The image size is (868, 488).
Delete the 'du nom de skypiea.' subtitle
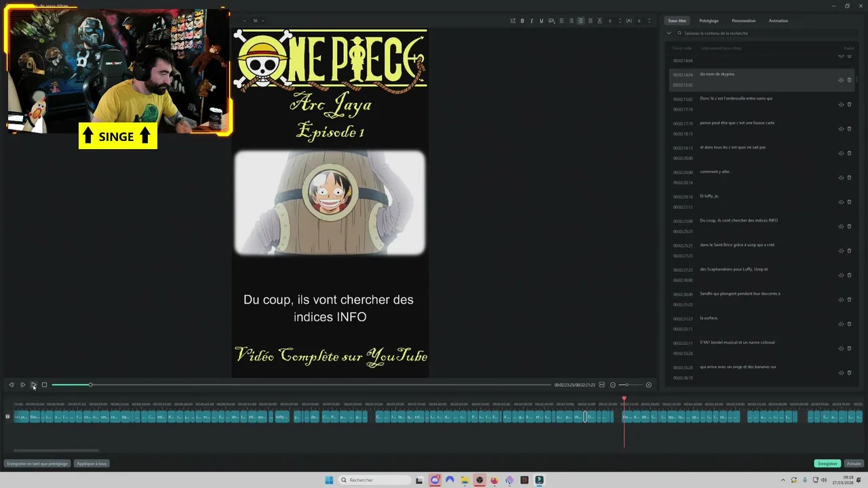point(849,80)
